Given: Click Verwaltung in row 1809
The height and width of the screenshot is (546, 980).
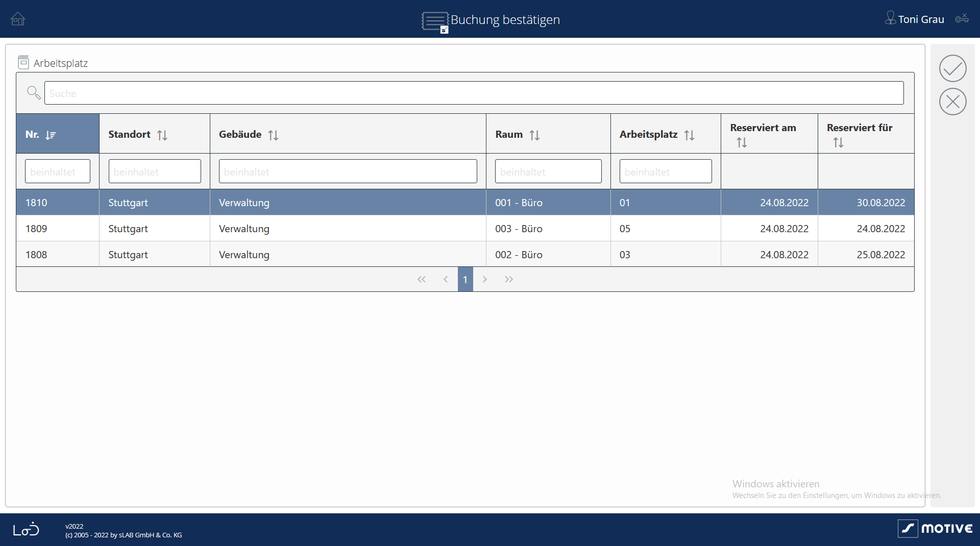Looking at the screenshot, I should click(244, 229).
